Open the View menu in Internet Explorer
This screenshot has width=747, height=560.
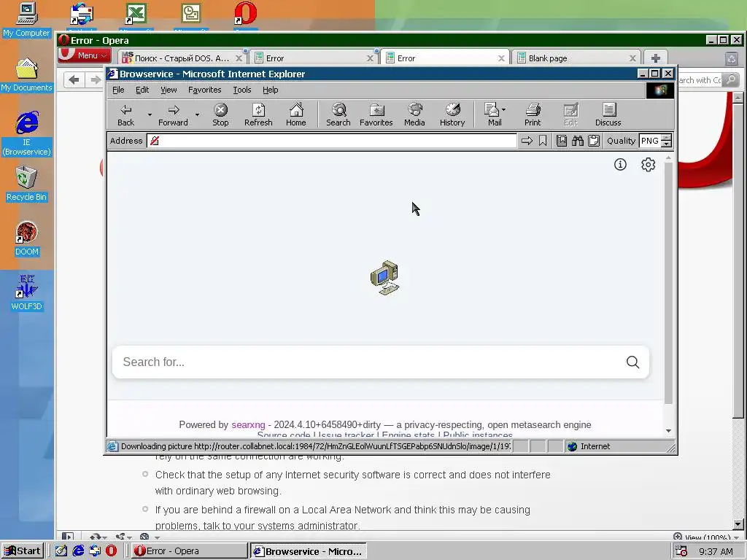click(169, 90)
